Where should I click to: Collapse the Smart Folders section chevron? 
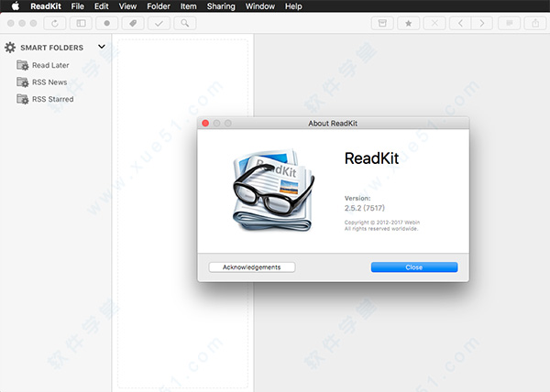click(x=102, y=47)
